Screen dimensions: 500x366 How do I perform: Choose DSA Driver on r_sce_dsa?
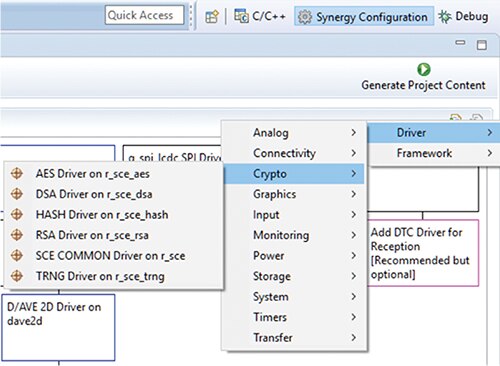point(113,194)
